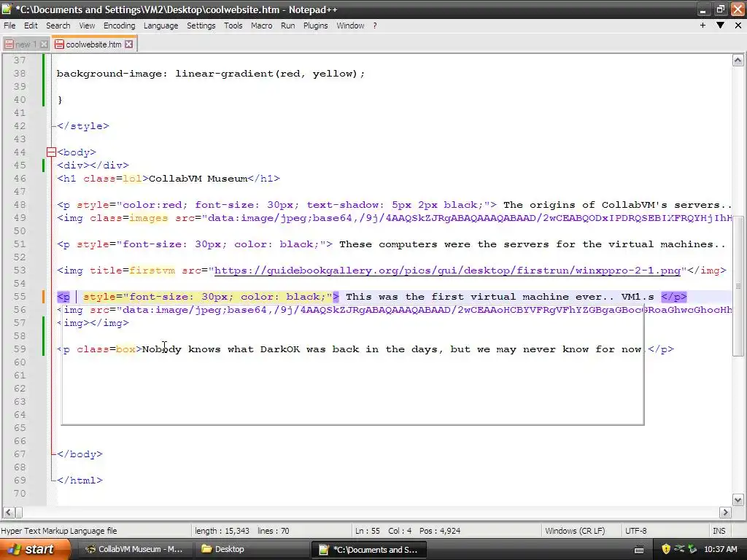The width and height of the screenshot is (747, 560).
Task: Open the Macro menu
Action: coord(262,26)
